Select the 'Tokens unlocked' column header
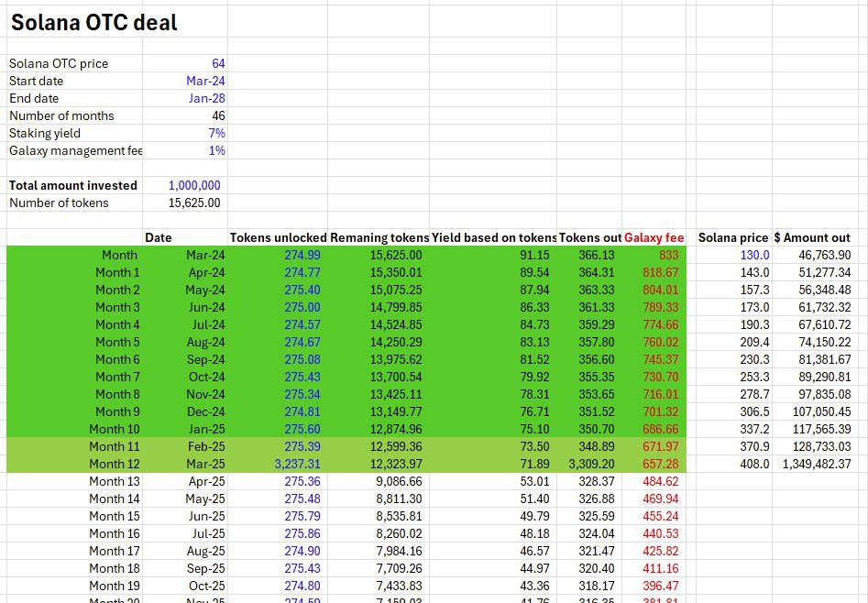This screenshot has width=868, height=603. coord(278,237)
